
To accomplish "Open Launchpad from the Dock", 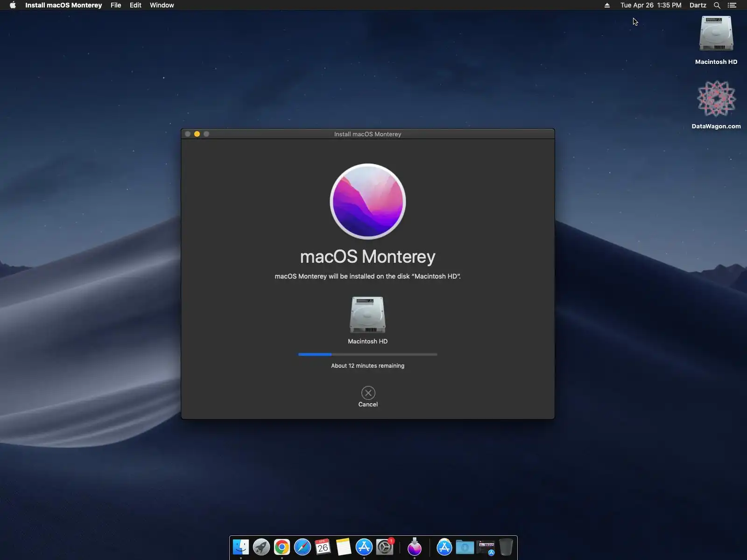I will (261, 547).
